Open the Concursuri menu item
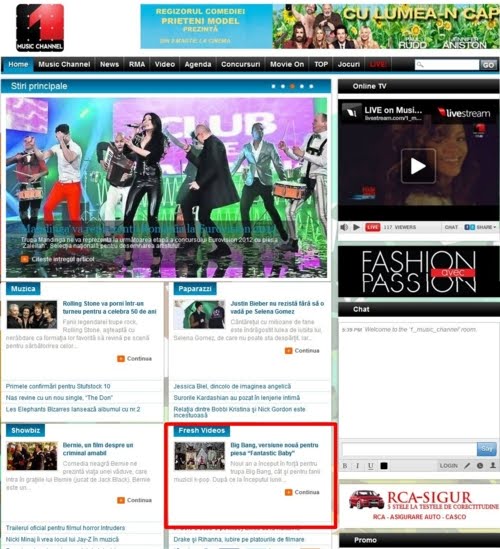 coord(241,64)
